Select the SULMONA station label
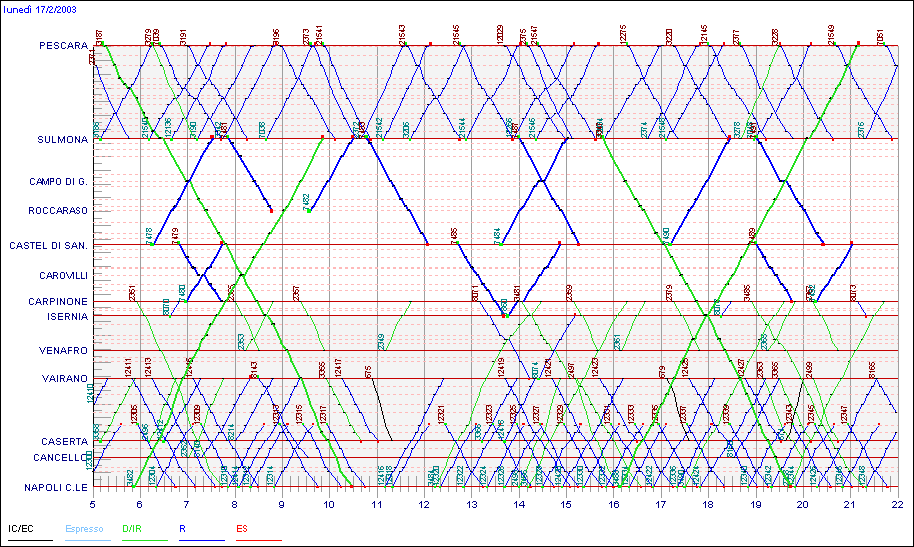The image size is (914, 547). coord(63,140)
